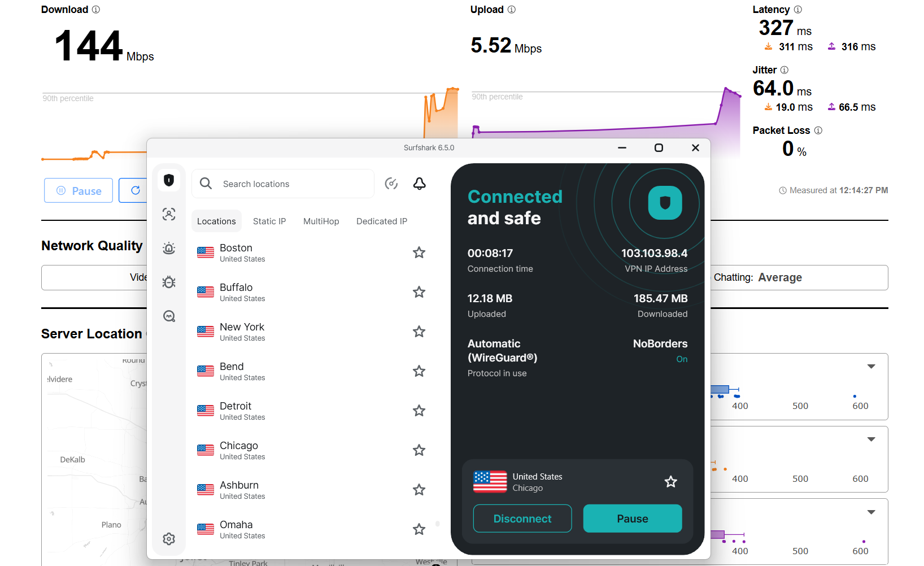The width and height of the screenshot is (924, 566).
Task: Connect to Boston server
Action: 311,252
